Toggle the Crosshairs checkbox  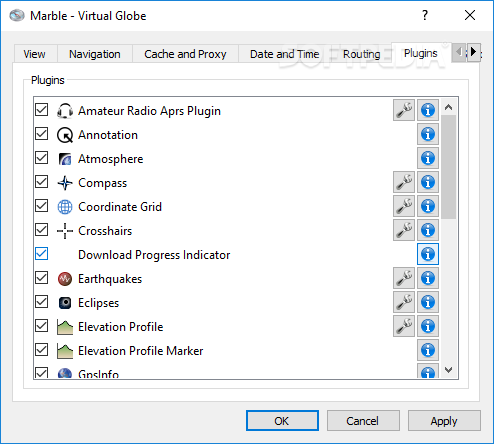[42, 230]
